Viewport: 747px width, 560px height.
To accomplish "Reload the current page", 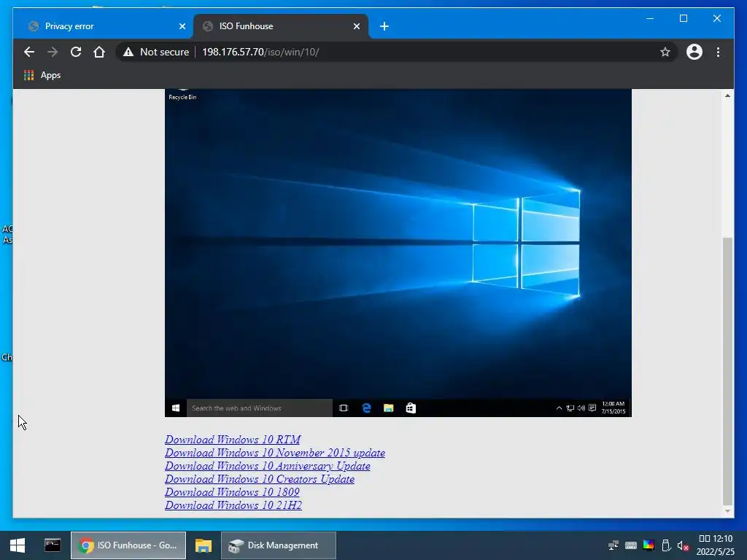I will click(76, 52).
